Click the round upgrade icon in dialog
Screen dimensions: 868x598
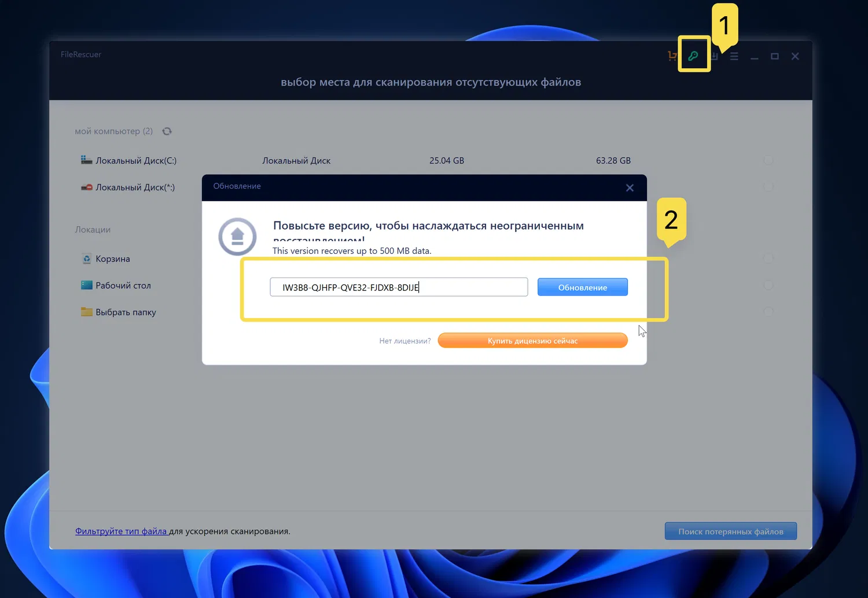click(237, 237)
